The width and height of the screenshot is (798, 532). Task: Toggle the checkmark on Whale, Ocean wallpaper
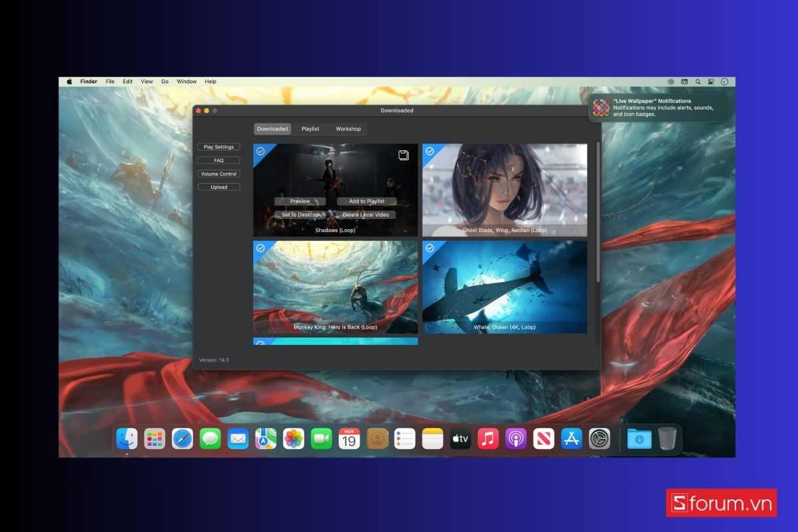[430, 248]
